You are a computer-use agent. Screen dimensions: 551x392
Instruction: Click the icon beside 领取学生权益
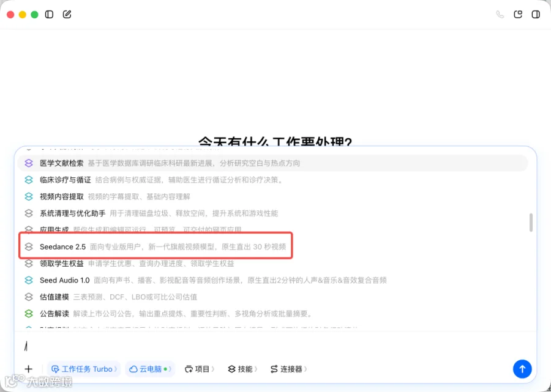click(x=28, y=263)
